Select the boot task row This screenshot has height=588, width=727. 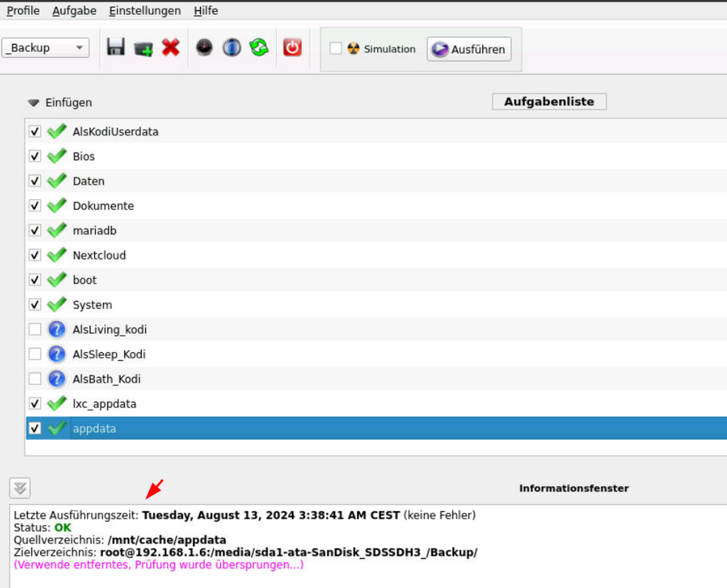pyautogui.click(x=376, y=280)
